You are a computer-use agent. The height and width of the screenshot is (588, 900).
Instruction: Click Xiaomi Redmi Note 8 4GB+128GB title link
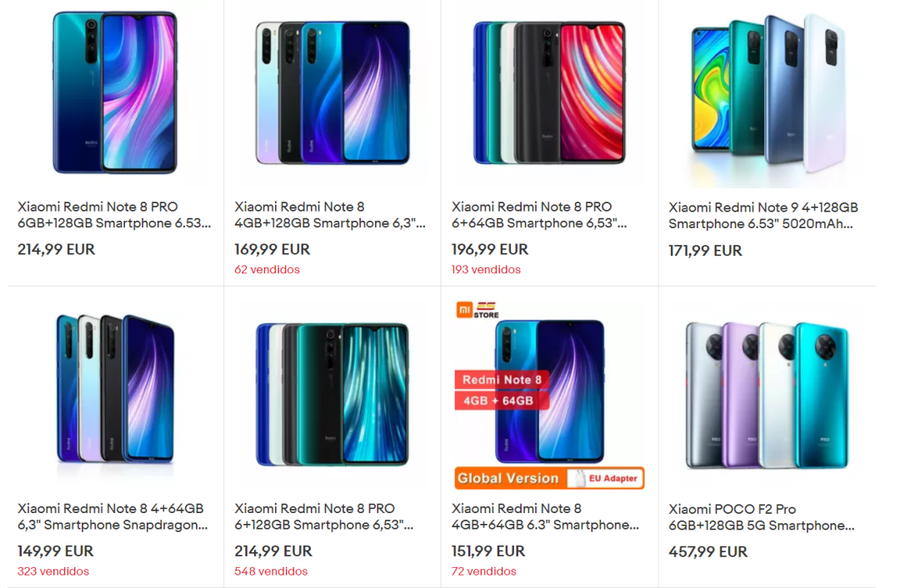pos(330,215)
